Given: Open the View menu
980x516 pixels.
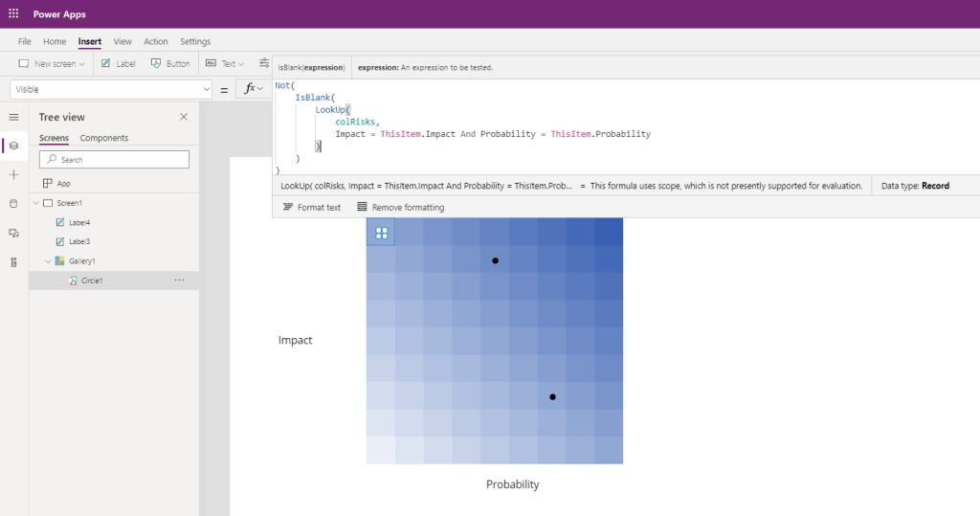Looking at the screenshot, I should (x=122, y=42).
